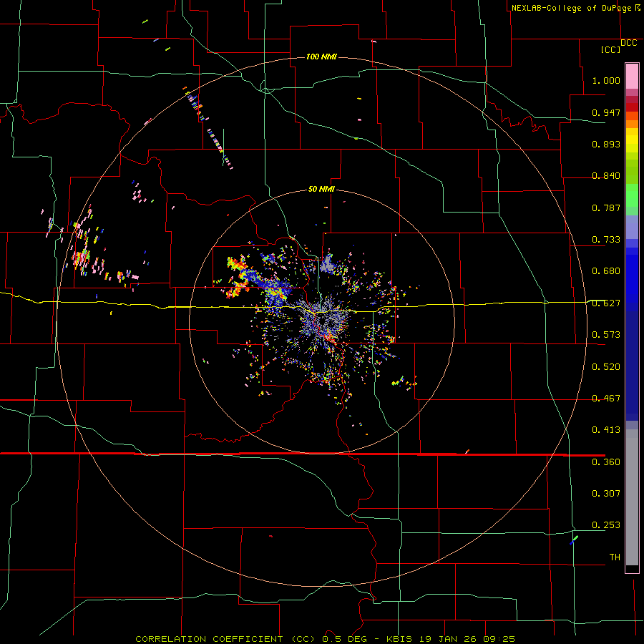Click the 0.627 legend value

pos(606,303)
